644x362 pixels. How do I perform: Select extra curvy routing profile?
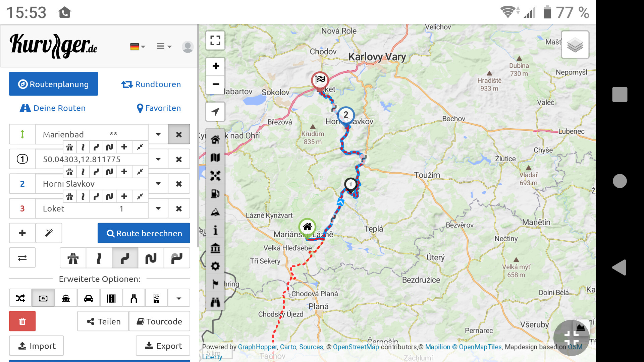[x=151, y=258]
